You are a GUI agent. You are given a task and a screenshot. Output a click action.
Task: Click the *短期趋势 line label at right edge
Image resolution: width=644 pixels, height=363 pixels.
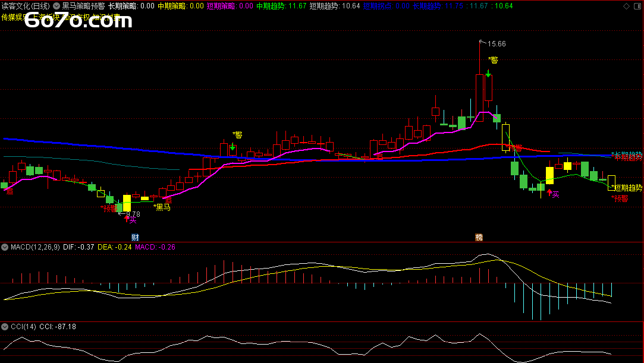(x=627, y=188)
